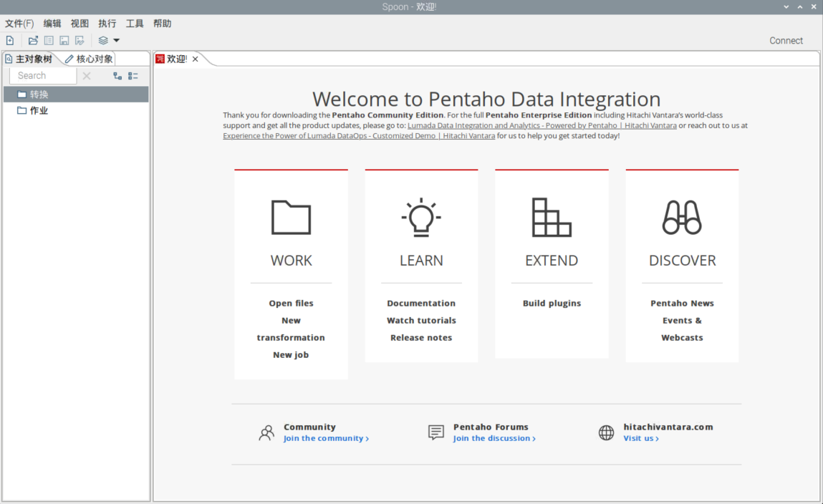The height and width of the screenshot is (504, 823).
Task: Create a new file from the toolbar
Action: (x=9, y=40)
